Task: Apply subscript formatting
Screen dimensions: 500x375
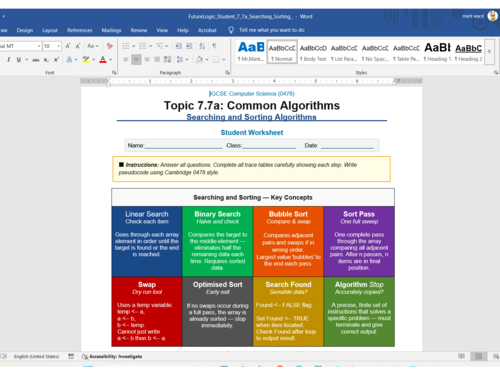Action: (46, 60)
